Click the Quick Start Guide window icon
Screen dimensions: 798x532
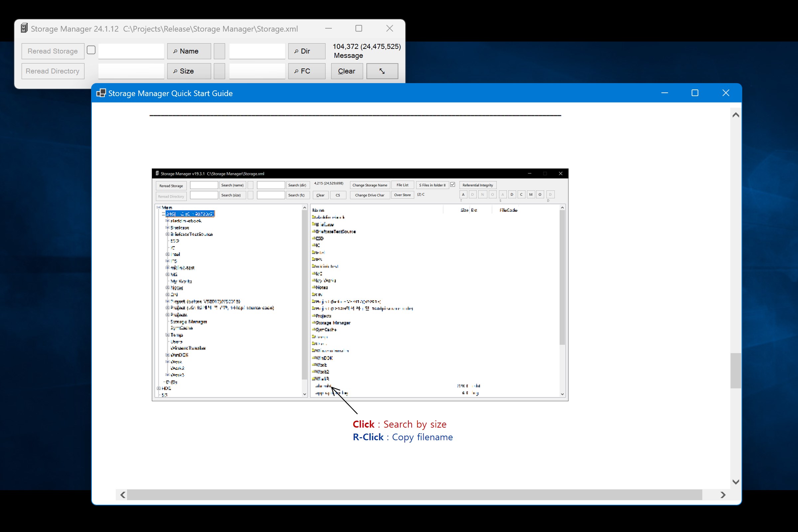(101, 93)
